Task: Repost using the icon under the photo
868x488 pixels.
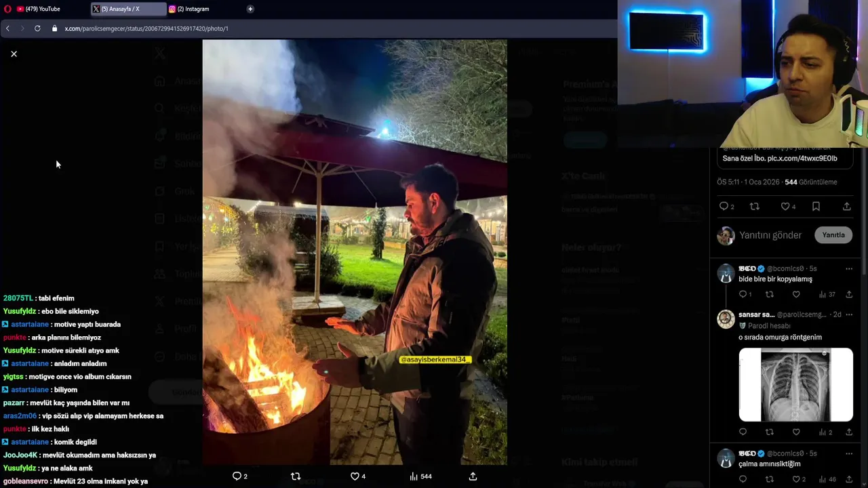Action: 295,476
